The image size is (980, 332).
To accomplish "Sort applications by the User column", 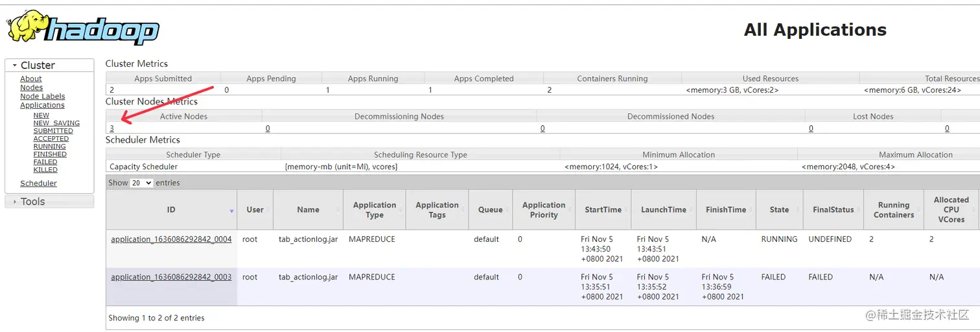I will (255, 209).
